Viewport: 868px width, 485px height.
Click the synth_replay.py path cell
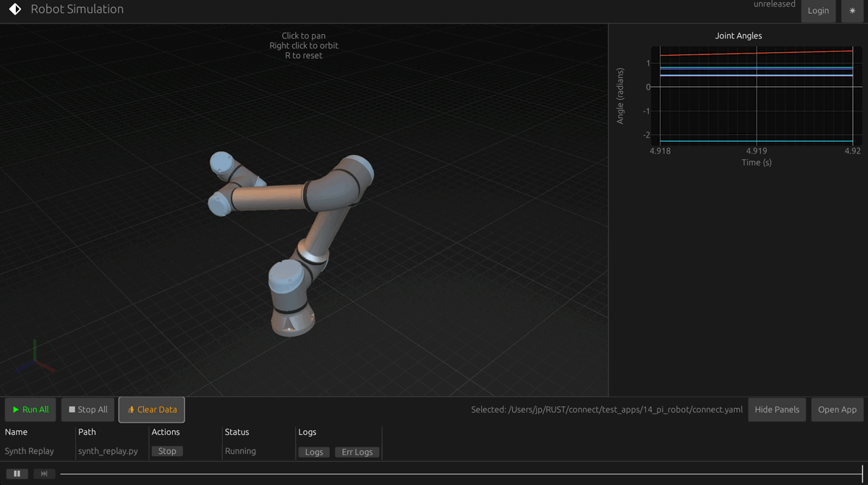[x=108, y=451]
